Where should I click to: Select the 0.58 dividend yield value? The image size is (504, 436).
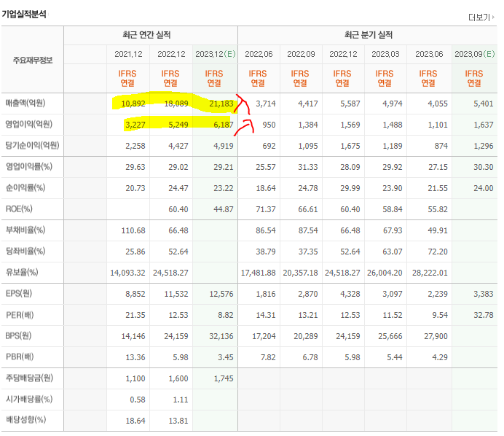click(138, 400)
